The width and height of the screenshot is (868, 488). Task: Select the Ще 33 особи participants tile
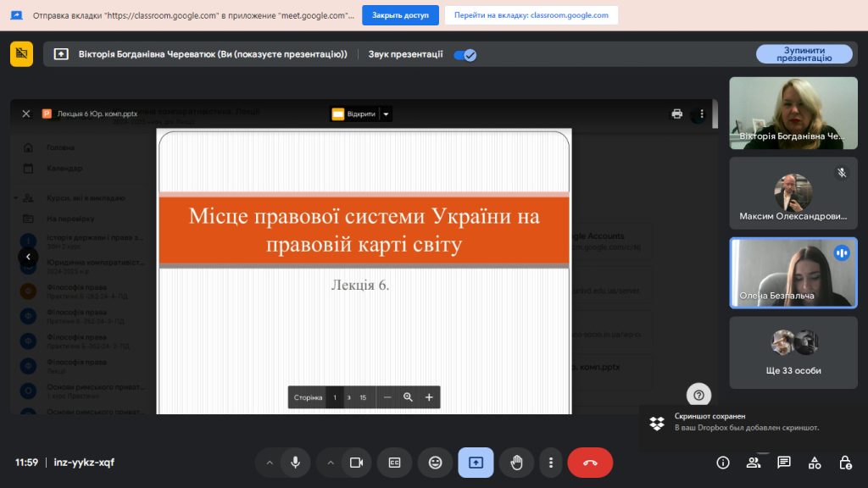[x=793, y=352]
